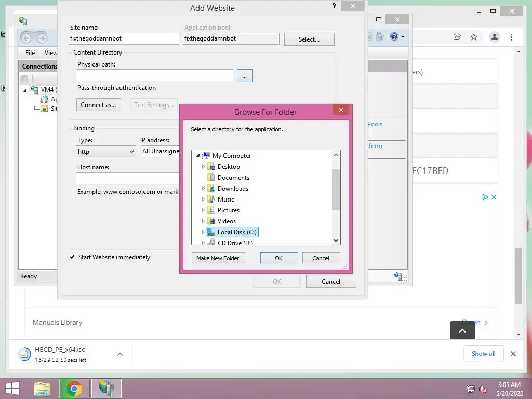Open the help icon dropdown arrow

click(x=403, y=36)
